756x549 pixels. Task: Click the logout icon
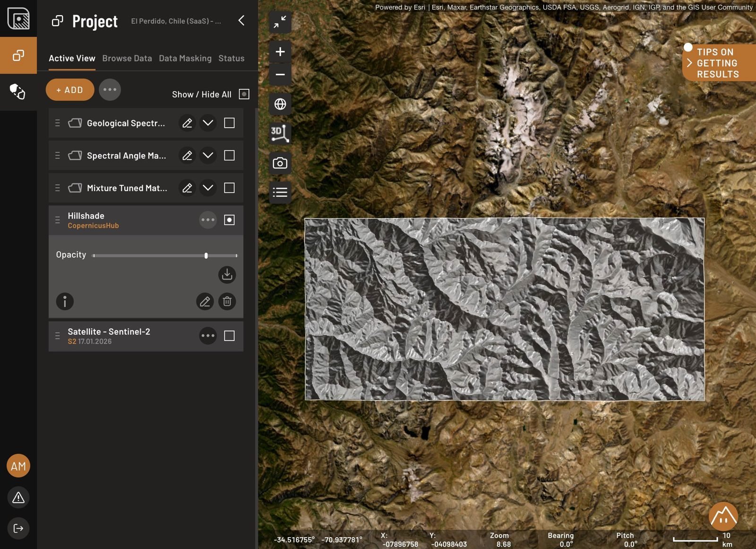[x=18, y=528]
